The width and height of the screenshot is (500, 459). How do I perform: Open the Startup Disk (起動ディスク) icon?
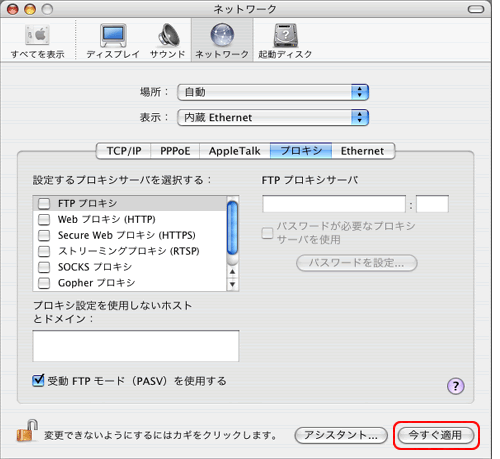(x=285, y=35)
